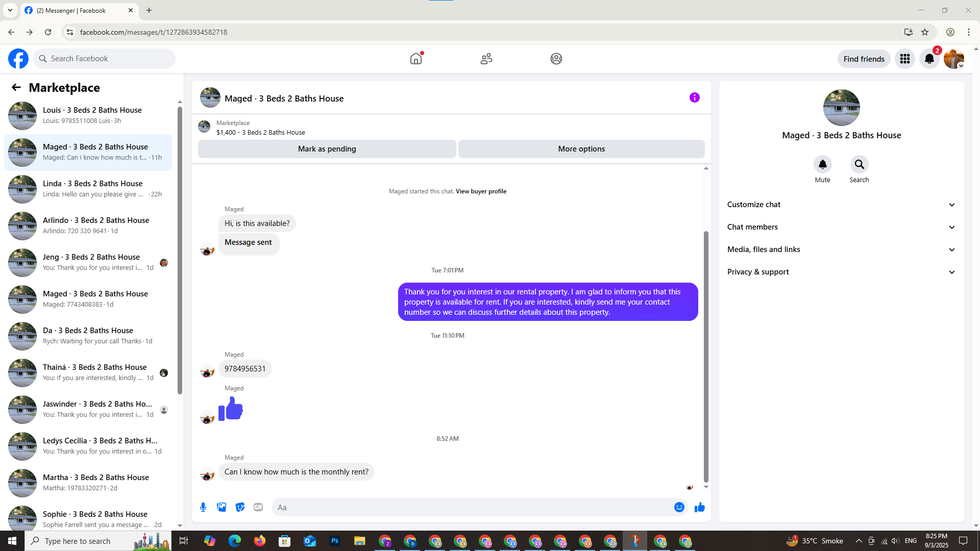This screenshot has height=551, width=980.
Task: Open the emoji picker in message box
Action: point(679,507)
